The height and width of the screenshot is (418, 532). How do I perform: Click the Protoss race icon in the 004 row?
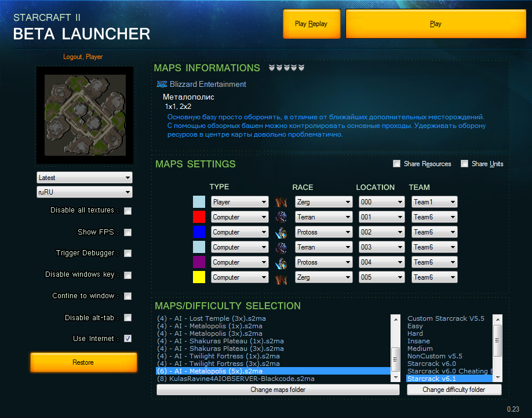pos(281,262)
